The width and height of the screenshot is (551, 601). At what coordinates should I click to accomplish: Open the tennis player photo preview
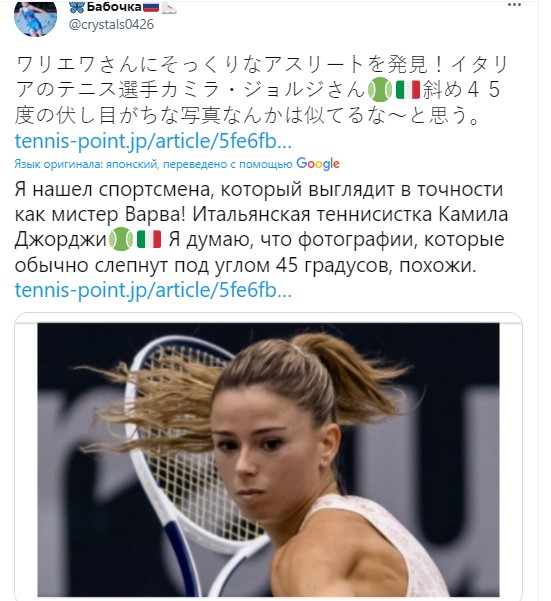(x=268, y=460)
